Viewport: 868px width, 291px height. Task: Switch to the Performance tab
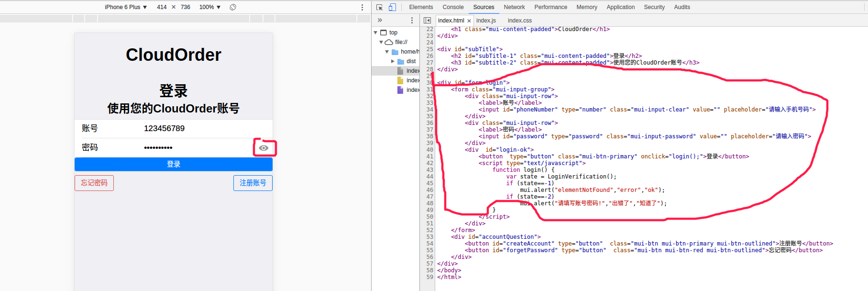[550, 7]
